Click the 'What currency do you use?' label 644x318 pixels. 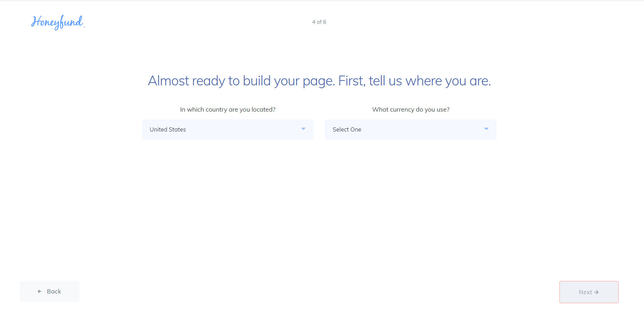pos(411,109)
